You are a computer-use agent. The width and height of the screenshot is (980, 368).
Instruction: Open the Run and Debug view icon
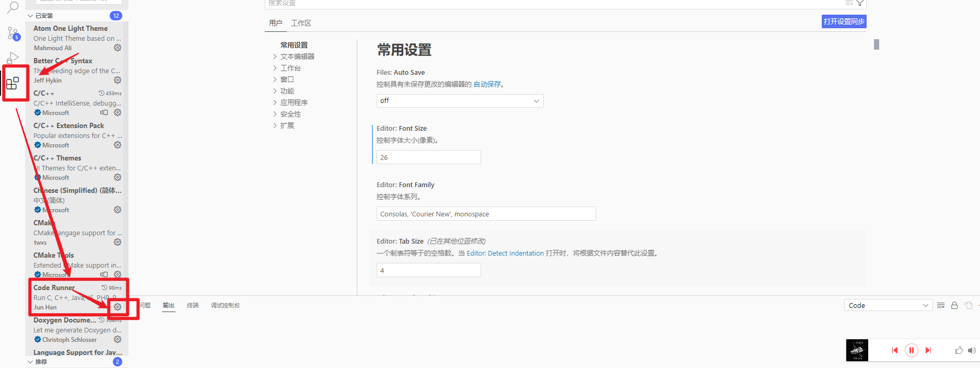(x=13, y=57)
